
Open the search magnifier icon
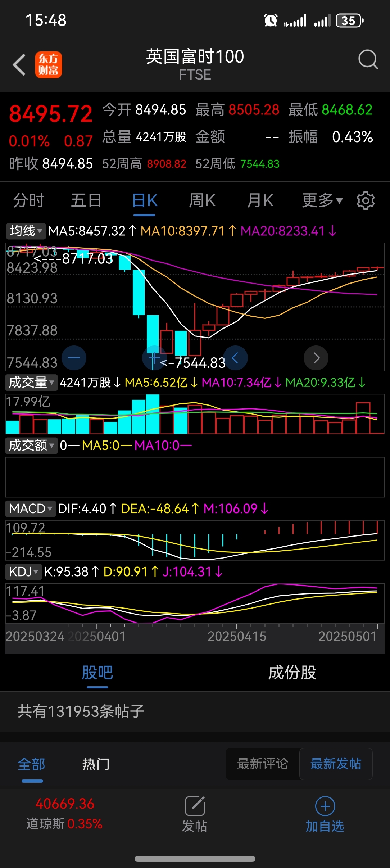(368, 59)
